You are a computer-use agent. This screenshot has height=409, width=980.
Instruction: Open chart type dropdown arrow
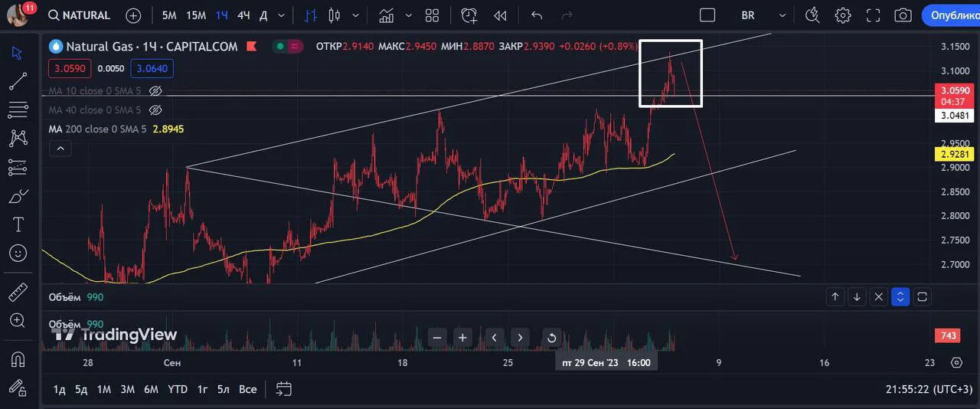tap(354, 15)
